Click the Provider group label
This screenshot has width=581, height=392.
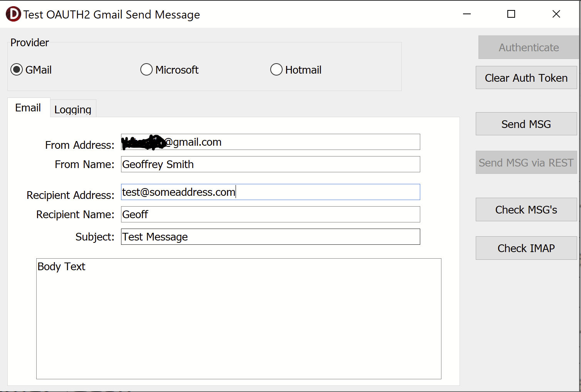click(30, 42)
